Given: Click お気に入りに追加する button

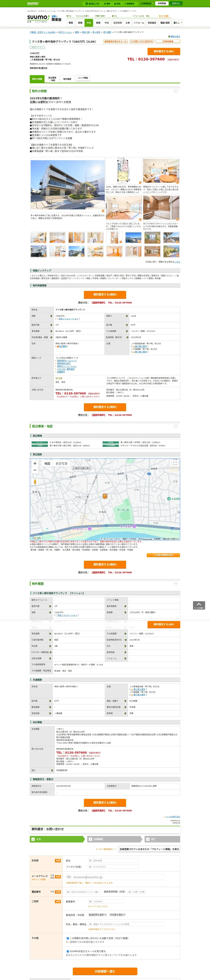Looking at the screenshot, I should tap(141, 41).
